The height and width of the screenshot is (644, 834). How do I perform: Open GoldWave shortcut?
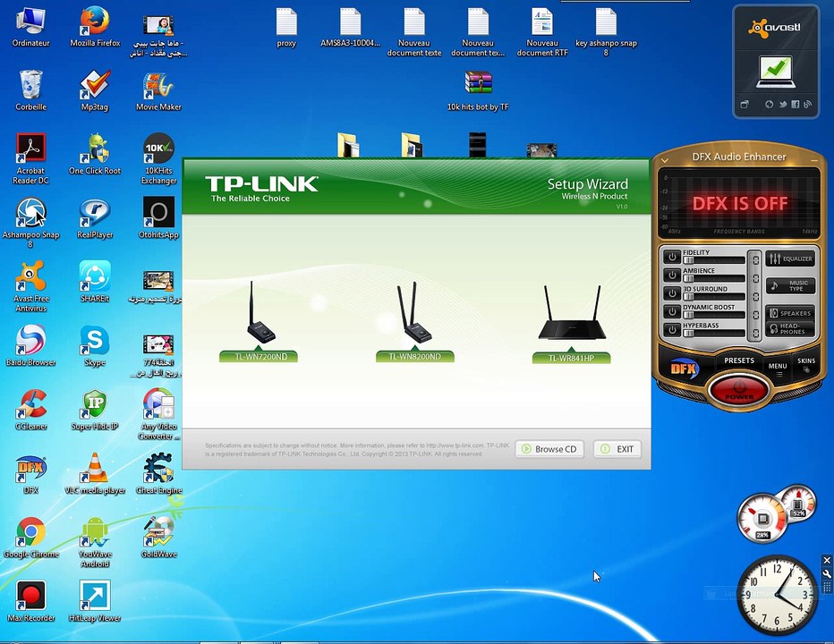158,537
